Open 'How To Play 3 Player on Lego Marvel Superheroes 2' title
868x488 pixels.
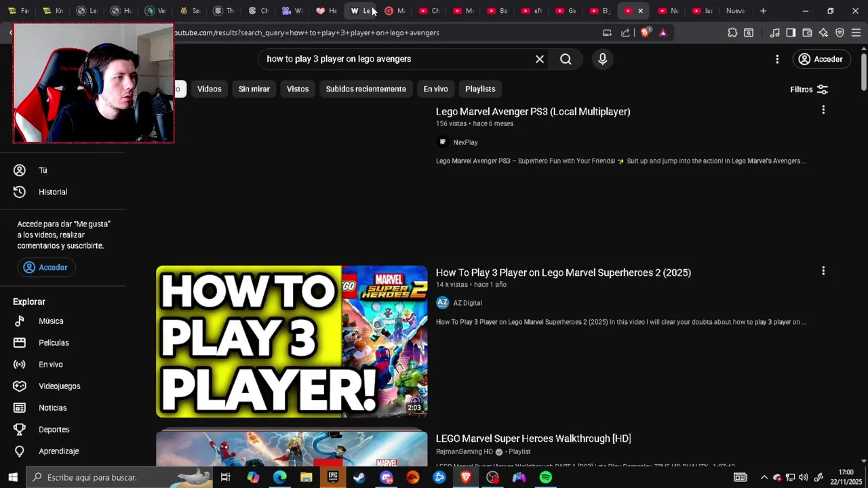[x=564, y=272]
